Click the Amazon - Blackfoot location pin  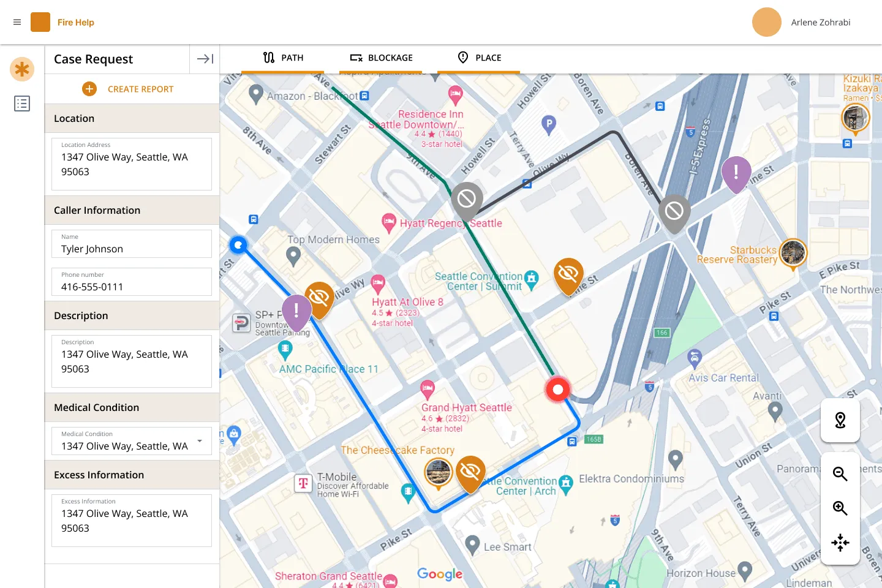tap(256, 94)
